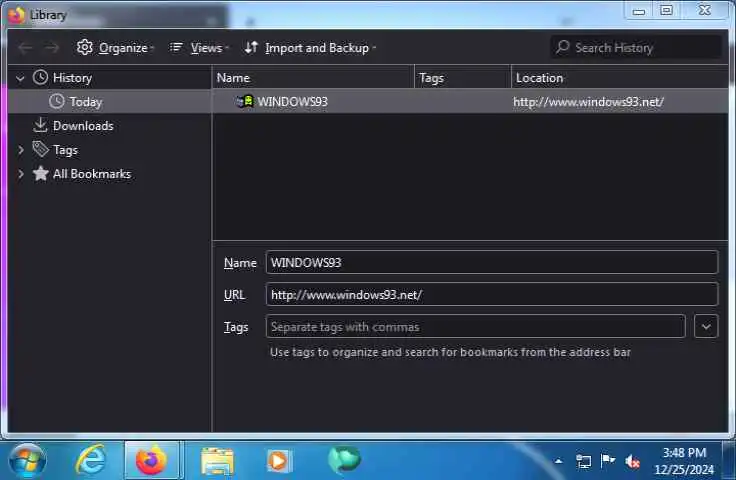
Task: Select Tags in the sidebar
Action: pyautogui.click(x=65, y=150)
